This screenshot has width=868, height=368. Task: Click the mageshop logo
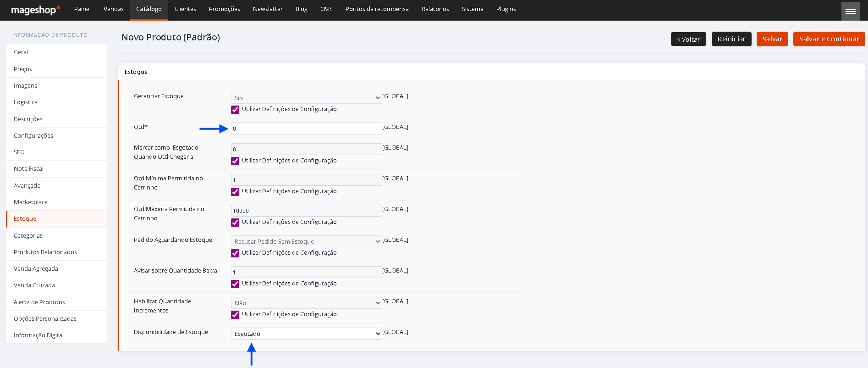pyautogui.click(x=35, y=10)
